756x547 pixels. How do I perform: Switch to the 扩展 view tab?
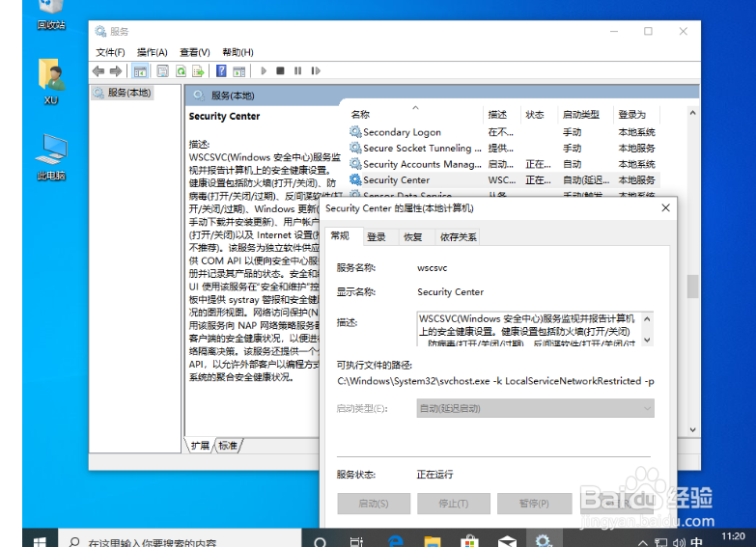(x=200, y=446)
